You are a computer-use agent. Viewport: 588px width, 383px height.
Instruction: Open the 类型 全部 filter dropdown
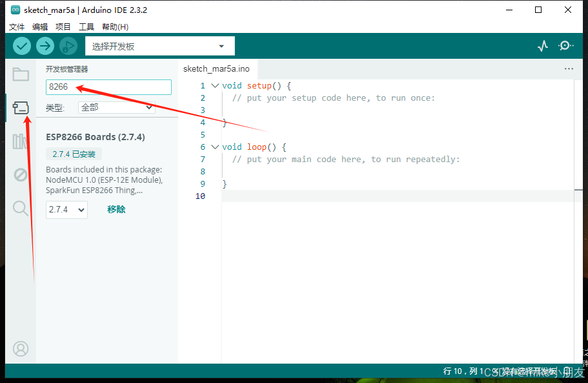point(117,108)
